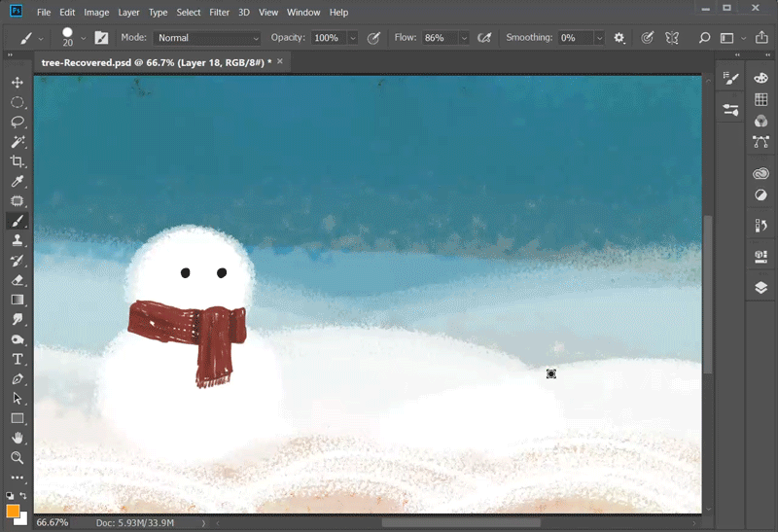Close the tree-Recovered.psd document tab

point(281,61)
